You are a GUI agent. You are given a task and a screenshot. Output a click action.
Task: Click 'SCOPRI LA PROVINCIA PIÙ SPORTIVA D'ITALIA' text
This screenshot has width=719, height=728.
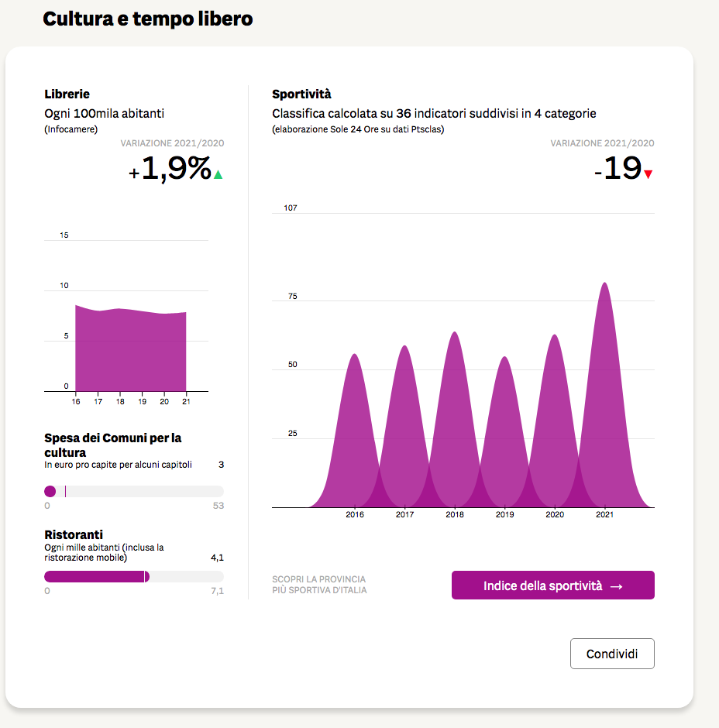click(x=319, y=585)
